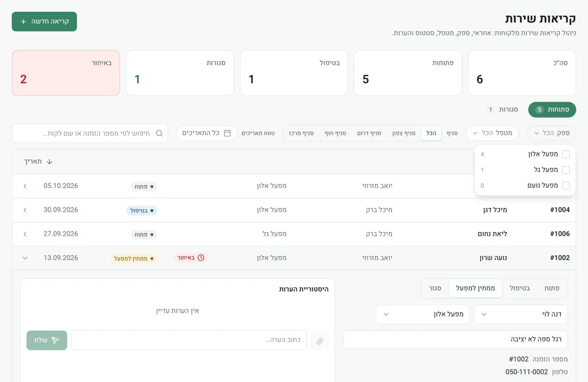588x382 pixels.
Task: Click the רגל ספה לא יציבה description field
Action: click(x=455, y=339)
